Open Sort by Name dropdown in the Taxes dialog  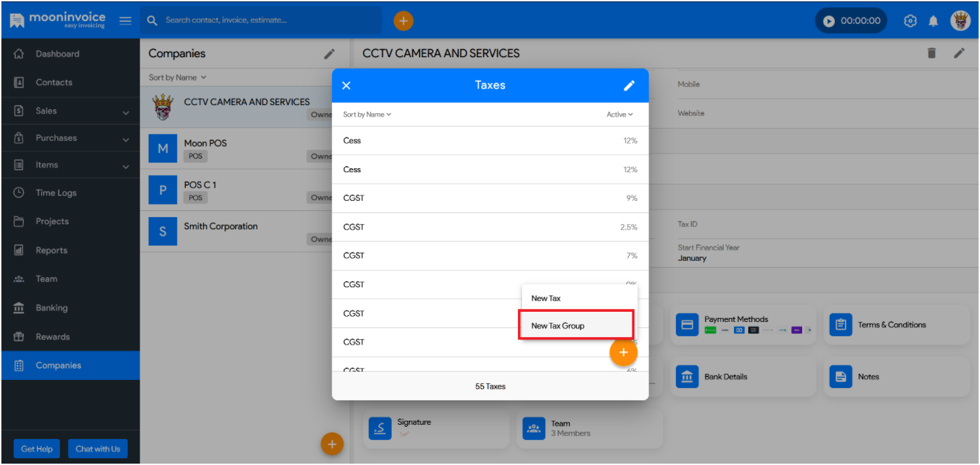pyautogui.click(x=367, y=114)
